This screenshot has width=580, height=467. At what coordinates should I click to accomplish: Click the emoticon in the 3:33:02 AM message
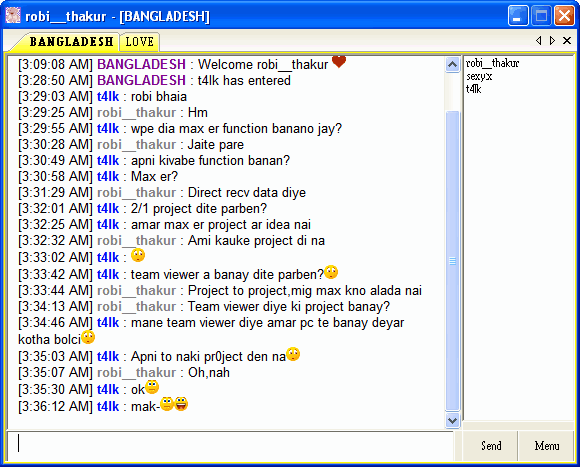click(138, 255)
